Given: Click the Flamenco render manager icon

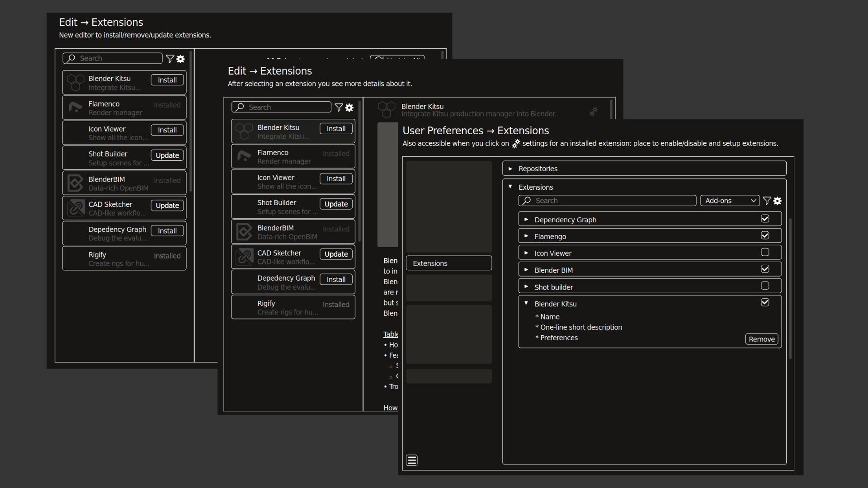Looking at the screenshot, I should click(x=75, y=108).
